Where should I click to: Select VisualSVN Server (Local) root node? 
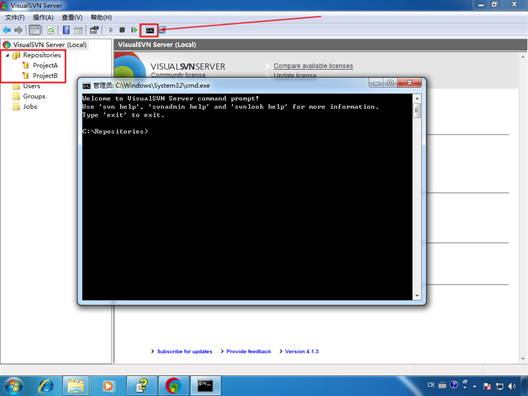click(x=50, y=44)
